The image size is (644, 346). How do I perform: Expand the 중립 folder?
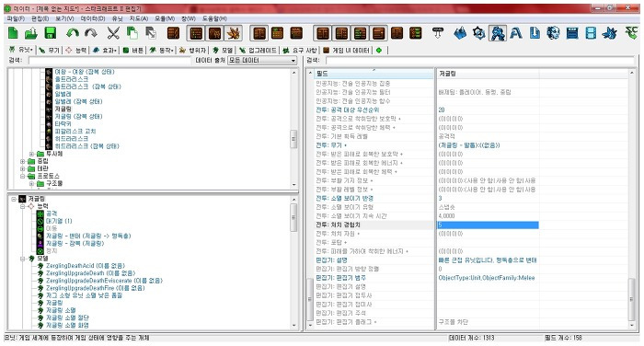[x=23, y=161]
